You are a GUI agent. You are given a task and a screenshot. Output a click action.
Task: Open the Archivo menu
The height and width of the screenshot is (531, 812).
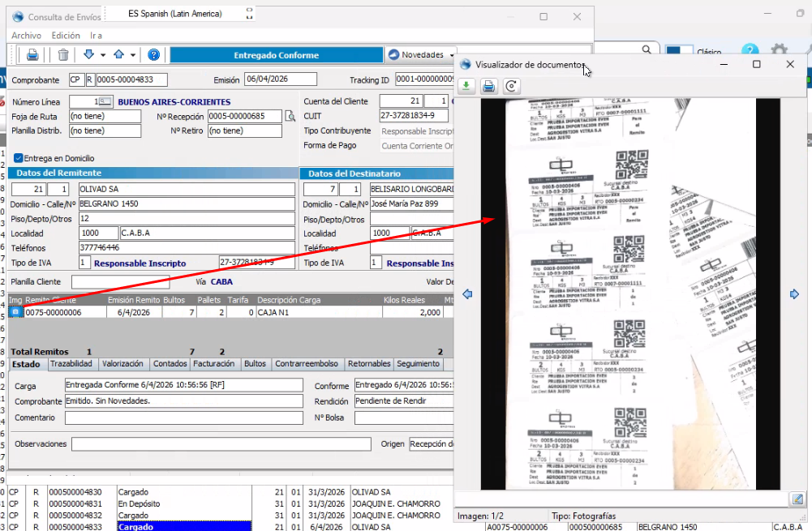tap(27, 35)
